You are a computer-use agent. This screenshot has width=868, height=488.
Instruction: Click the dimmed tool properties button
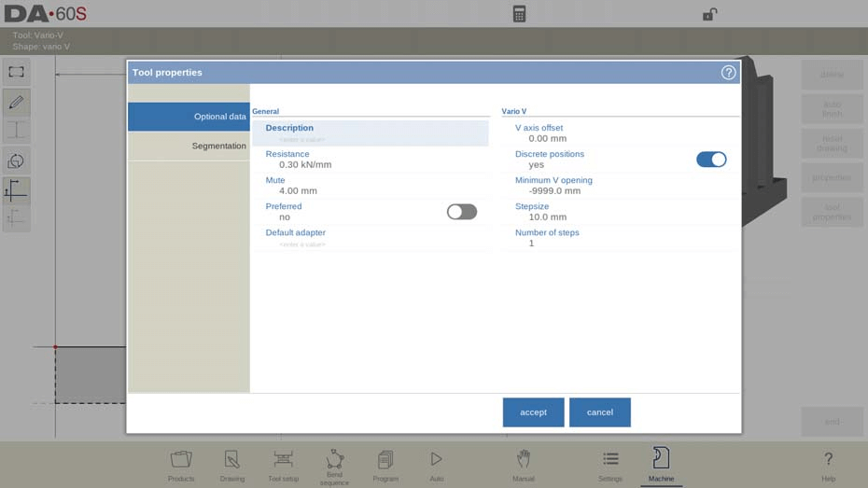[x=832, y=212]
